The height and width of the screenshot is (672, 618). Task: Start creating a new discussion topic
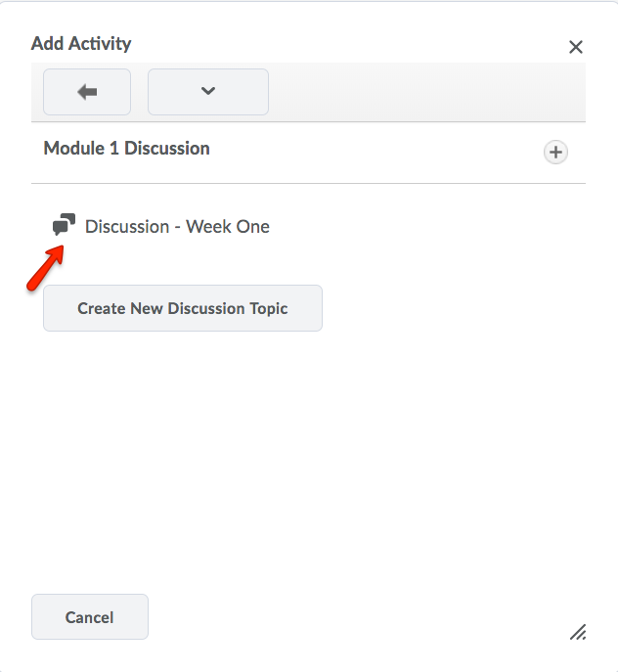[183, 308]
